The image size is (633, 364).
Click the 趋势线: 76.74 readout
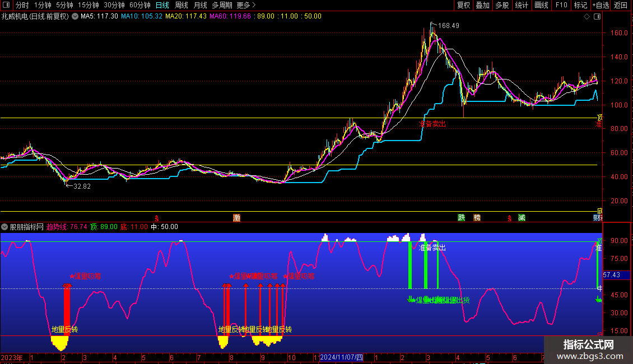click(67, 227)
